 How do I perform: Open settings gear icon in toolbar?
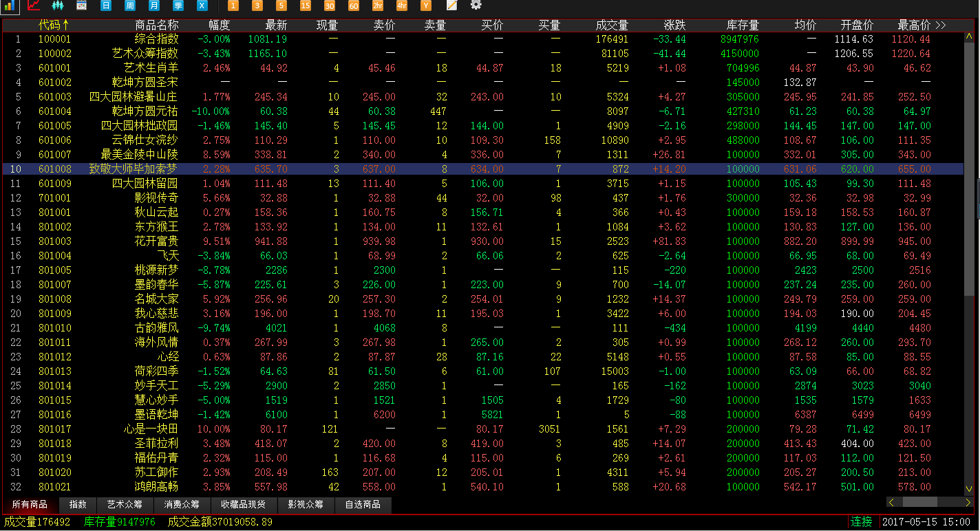point(476,6)
